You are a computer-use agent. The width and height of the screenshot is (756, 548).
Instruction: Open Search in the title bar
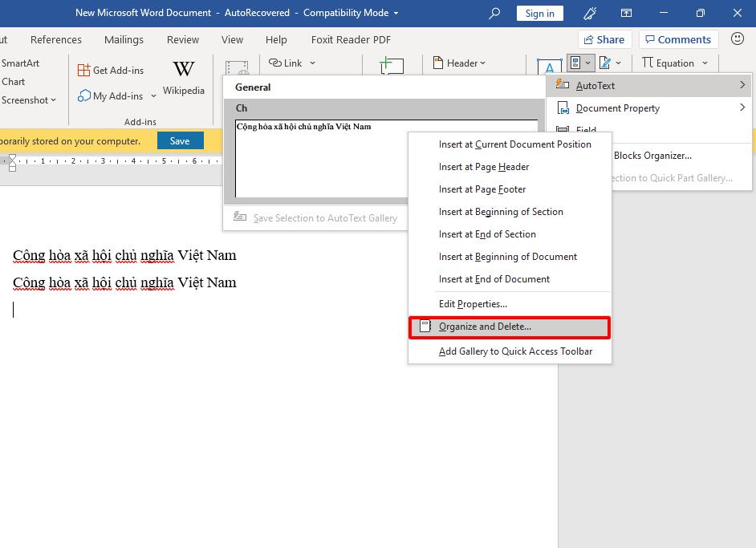(x=493, y=13)
